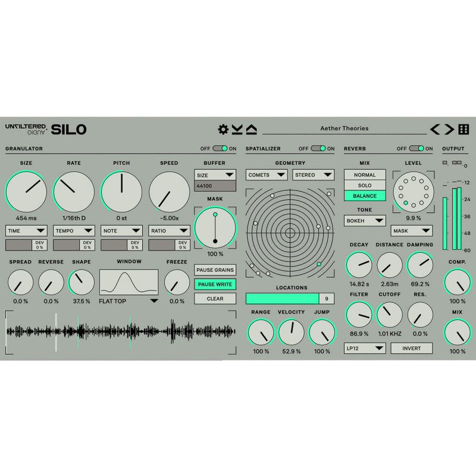Viewport: 476px width, 476px height.
Task: Click the SPEED knob
Action: point(169,192)
